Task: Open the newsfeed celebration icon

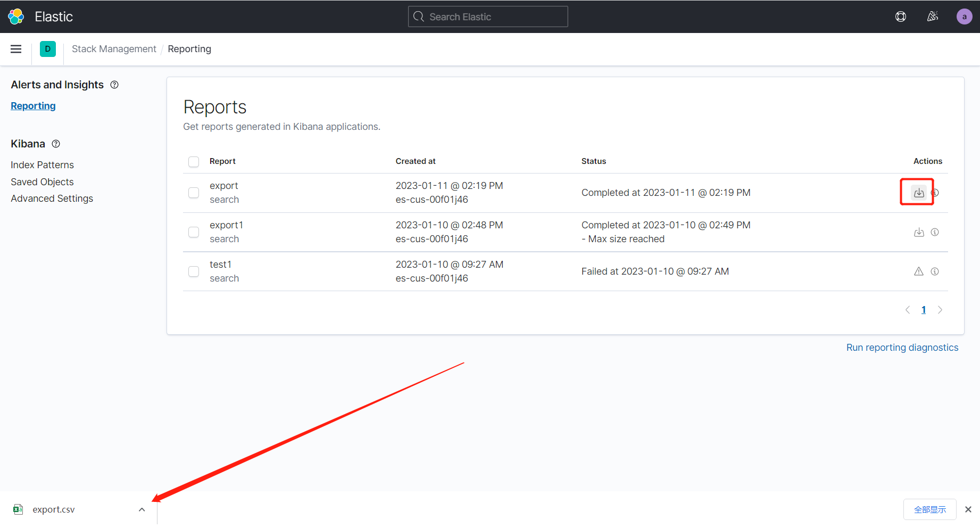Action: point(933,16)
